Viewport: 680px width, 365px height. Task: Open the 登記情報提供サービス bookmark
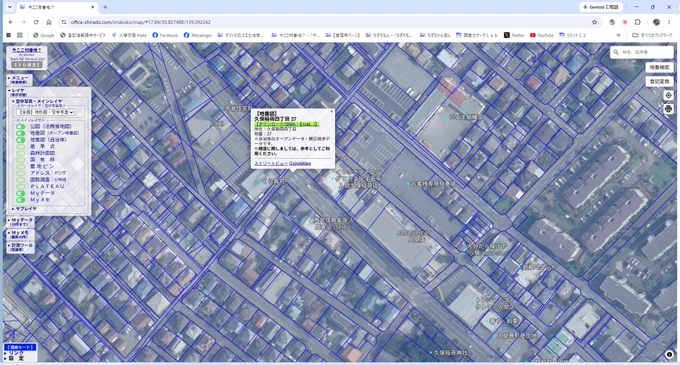[83, 35]
